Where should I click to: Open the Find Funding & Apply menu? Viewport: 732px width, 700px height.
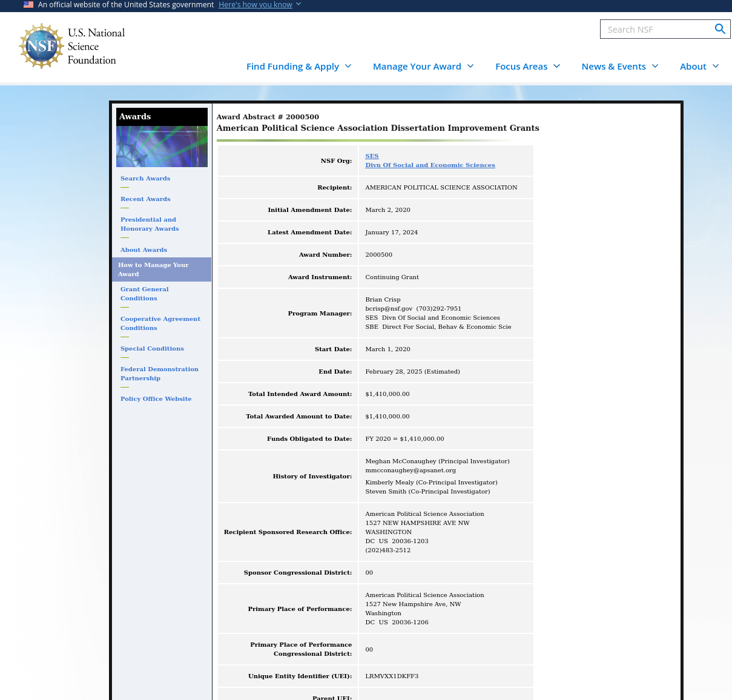click(298, 67)
